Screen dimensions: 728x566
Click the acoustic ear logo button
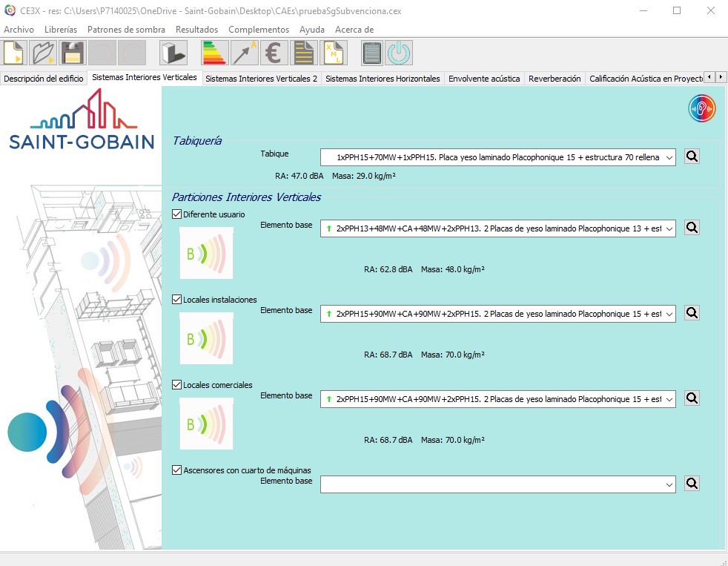coord(701,108)
